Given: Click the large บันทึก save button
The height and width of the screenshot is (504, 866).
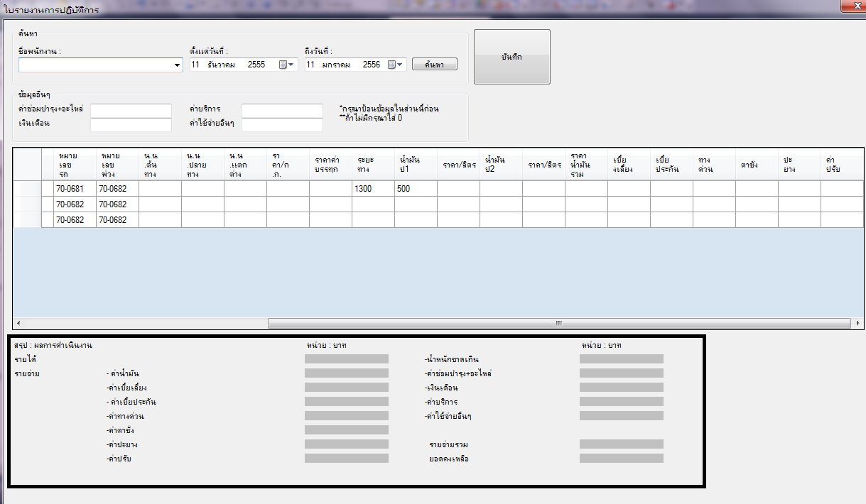Looking at the screenshot, I should click(x=512, y=57).
